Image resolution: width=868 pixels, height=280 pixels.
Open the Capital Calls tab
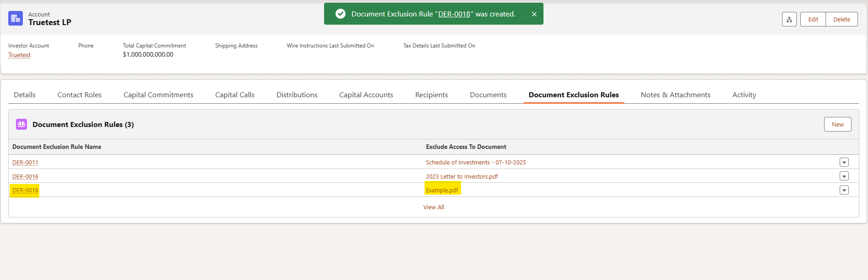(x=235, y=95)
